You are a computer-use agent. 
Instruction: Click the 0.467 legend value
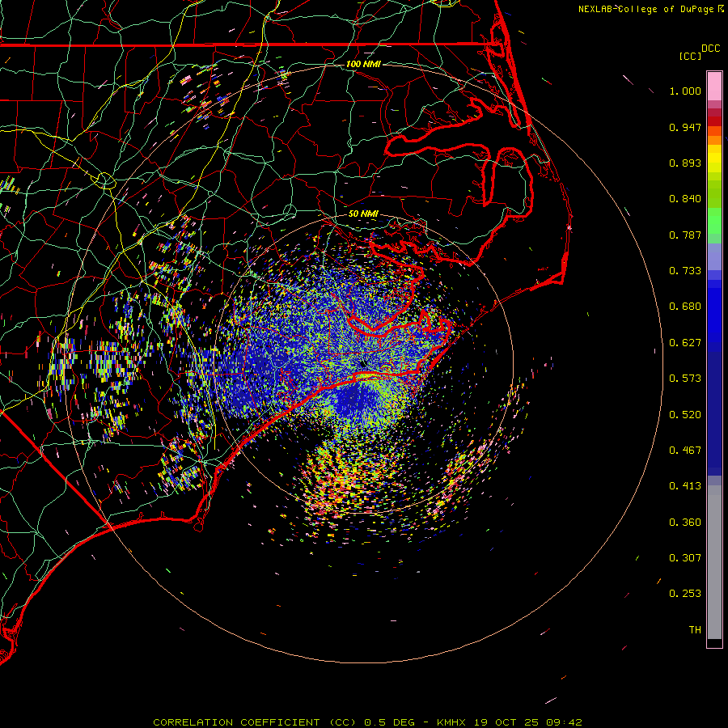[x=685, y=451]
